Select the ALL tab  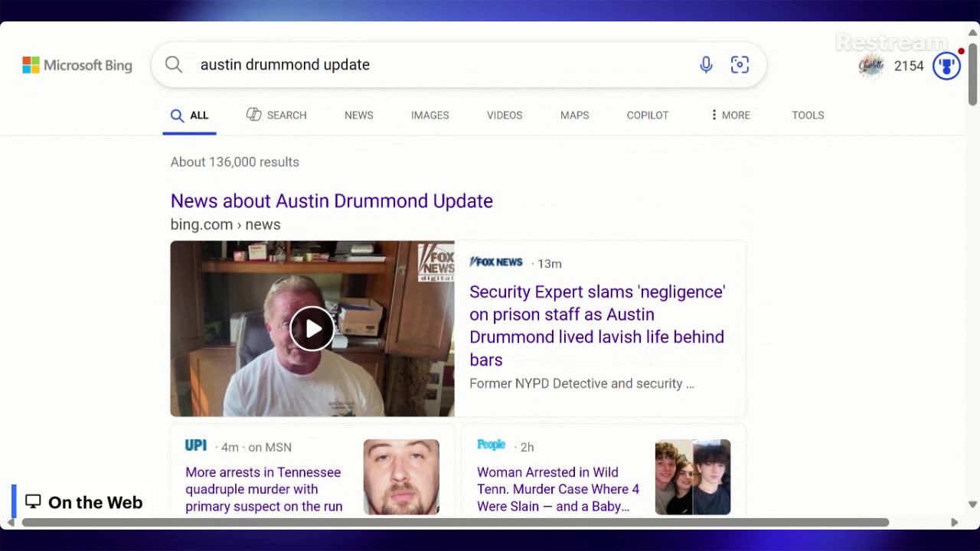point(189,116)
